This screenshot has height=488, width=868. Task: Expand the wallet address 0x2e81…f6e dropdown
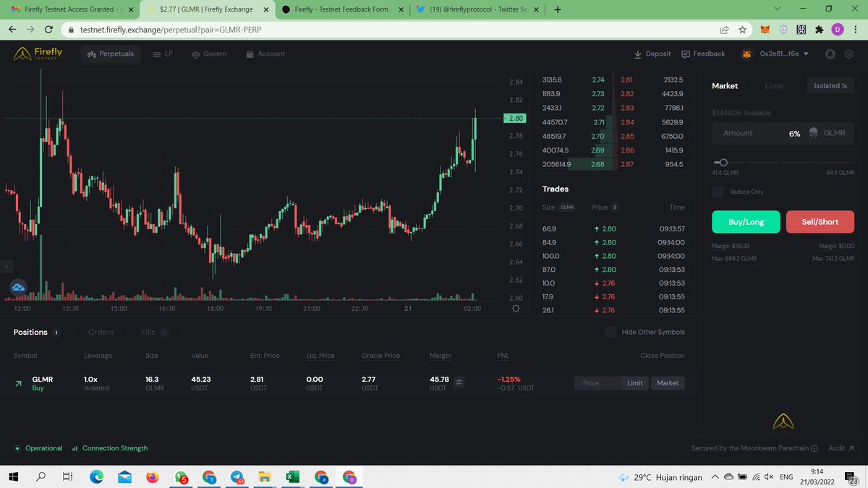click(x=783, y=53)
